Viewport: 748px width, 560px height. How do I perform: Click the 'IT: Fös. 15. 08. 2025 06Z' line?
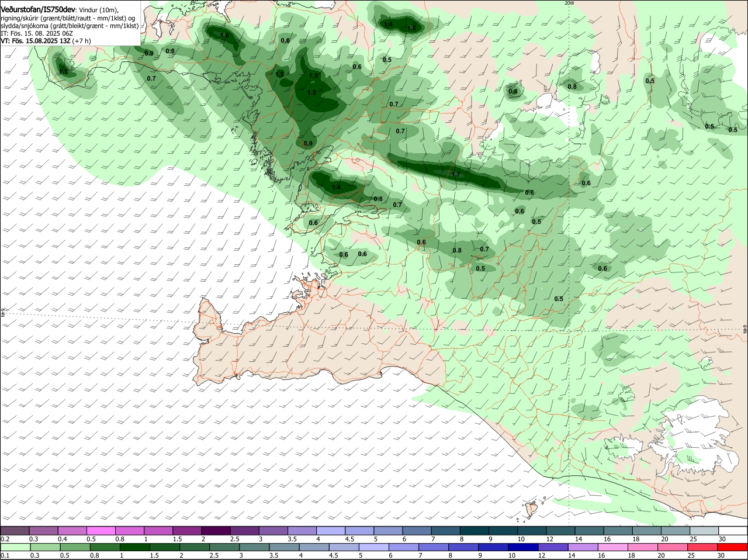click(x=37, y=33)
